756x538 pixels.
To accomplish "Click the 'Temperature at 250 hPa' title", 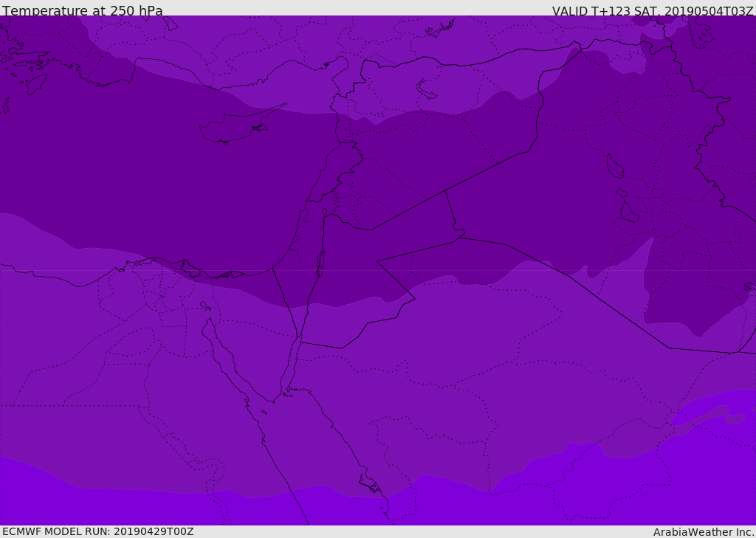I will (83, 10).
